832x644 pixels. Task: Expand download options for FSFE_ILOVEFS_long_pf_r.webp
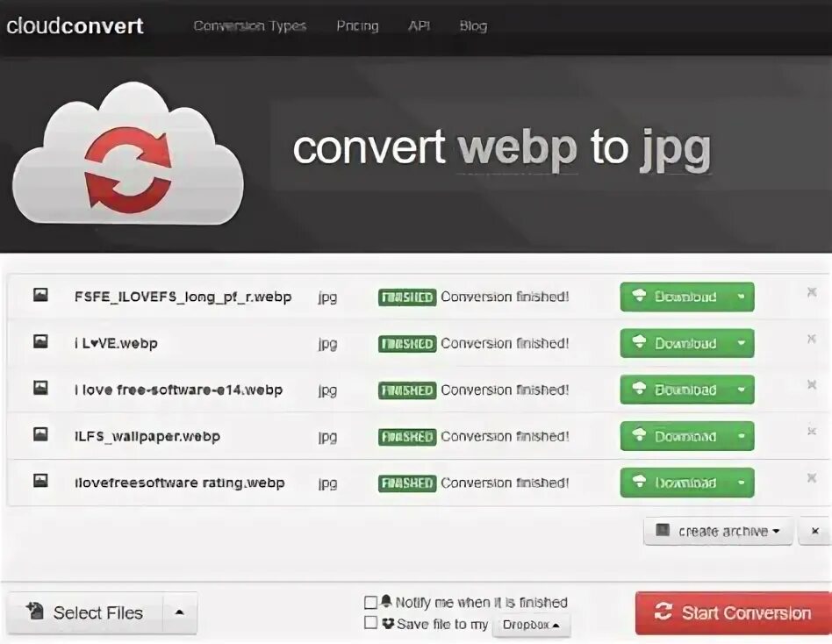[742, 297]
